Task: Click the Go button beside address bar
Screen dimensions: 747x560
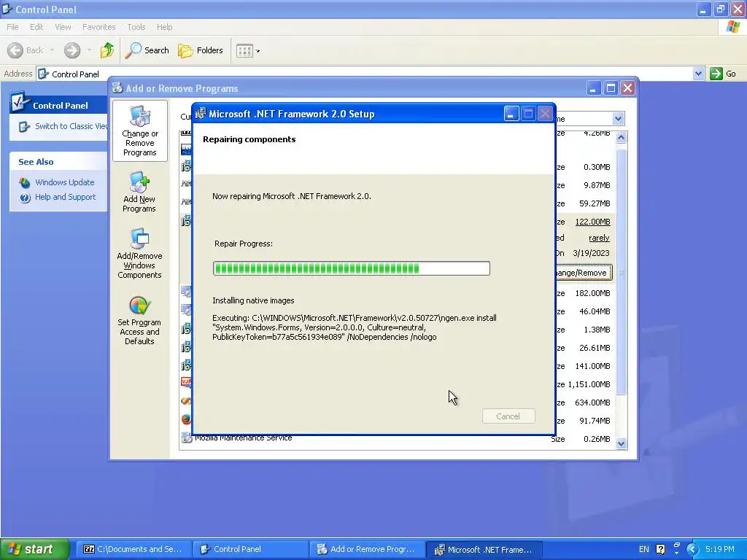Action: point(723,74)
